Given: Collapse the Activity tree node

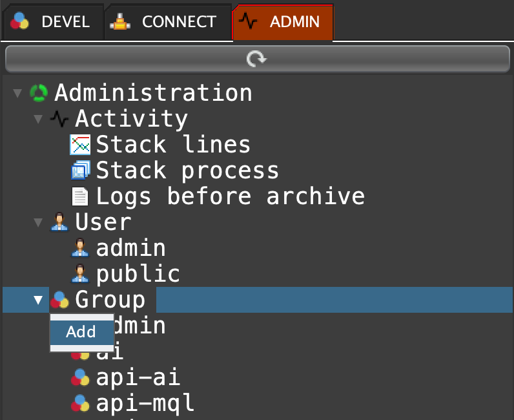Looking at the screenshot, I should coord(38,119).
